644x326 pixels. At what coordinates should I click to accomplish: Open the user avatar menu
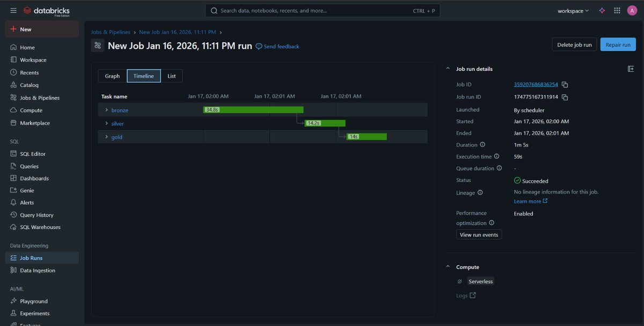click(632, 11)
